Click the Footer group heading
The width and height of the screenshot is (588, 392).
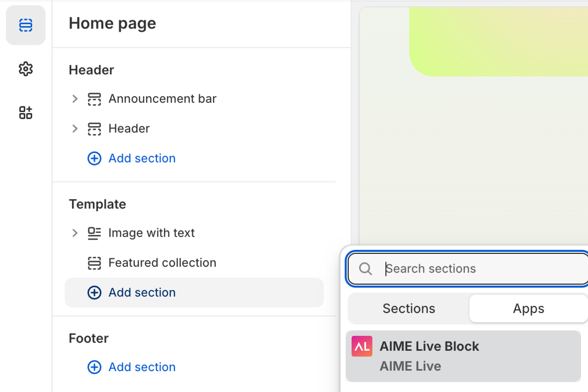click(89, 338)
